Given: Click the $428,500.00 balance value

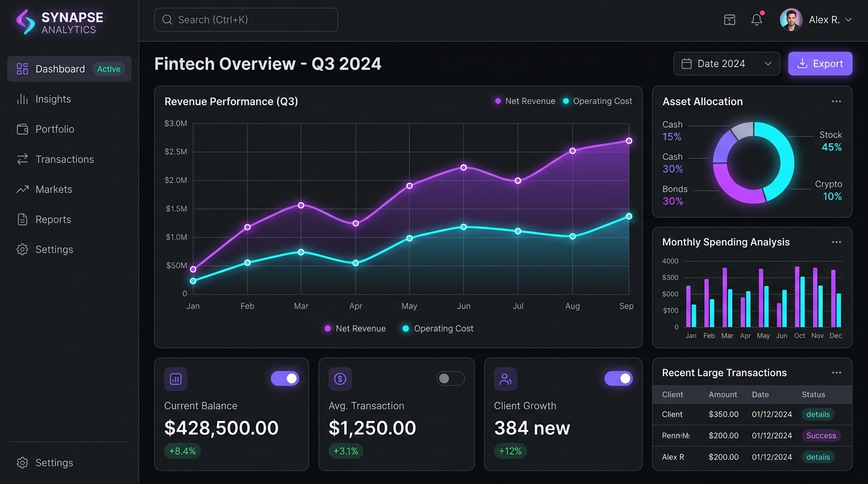Looking at the screenshot, I should (x=221, y=428).
